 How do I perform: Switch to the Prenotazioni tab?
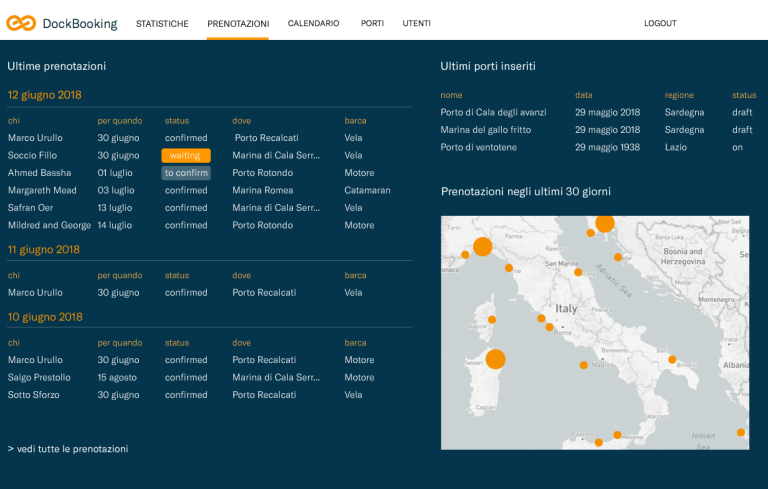pos(238,23)
